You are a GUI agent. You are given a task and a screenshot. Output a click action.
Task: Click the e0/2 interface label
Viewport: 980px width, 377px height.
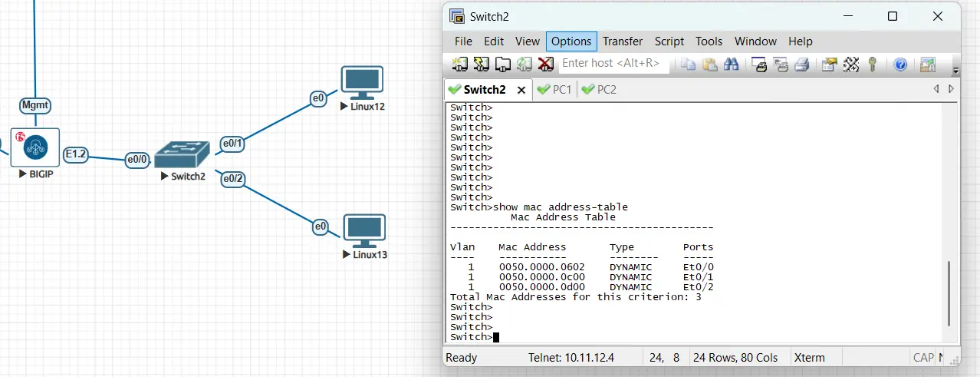(232, 179)
